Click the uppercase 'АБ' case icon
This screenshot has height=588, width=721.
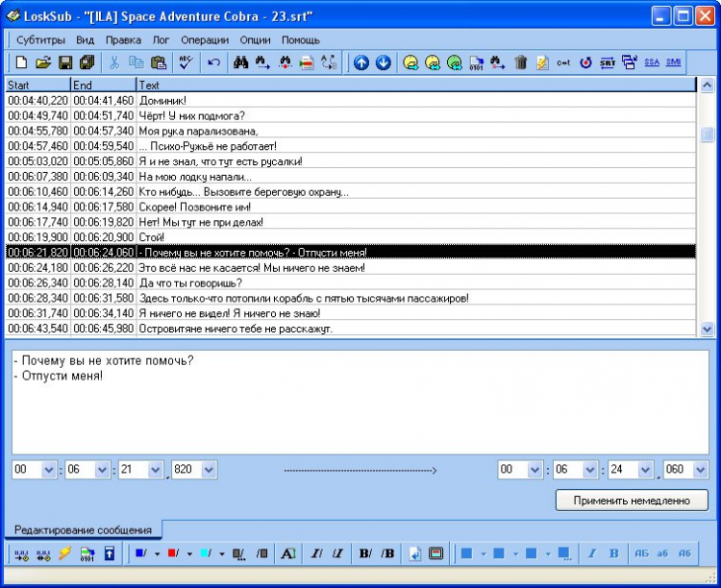[641, 553]
